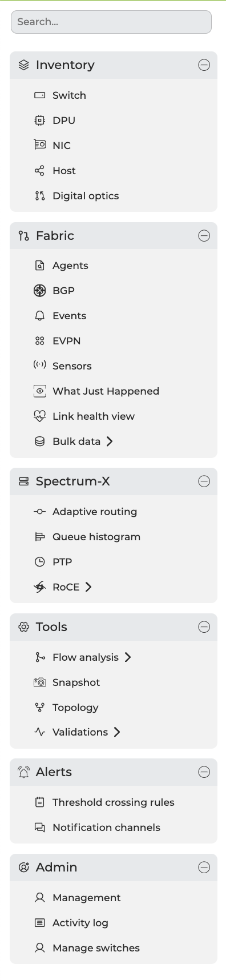Viewport: 226px width, 980px height.
Task: Collapse the Fabric section
Action: pos(204,236)
